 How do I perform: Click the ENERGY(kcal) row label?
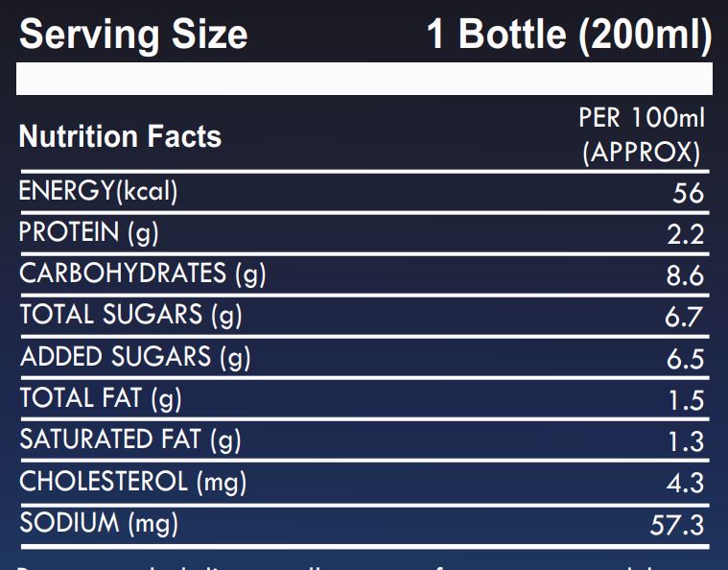coord(99,191)
